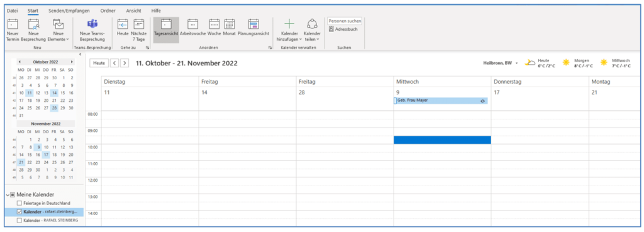Image resolution: width=644 pixels, height=232 pixels.
Task: Open the Ordner tab
Action: point(108,11)
